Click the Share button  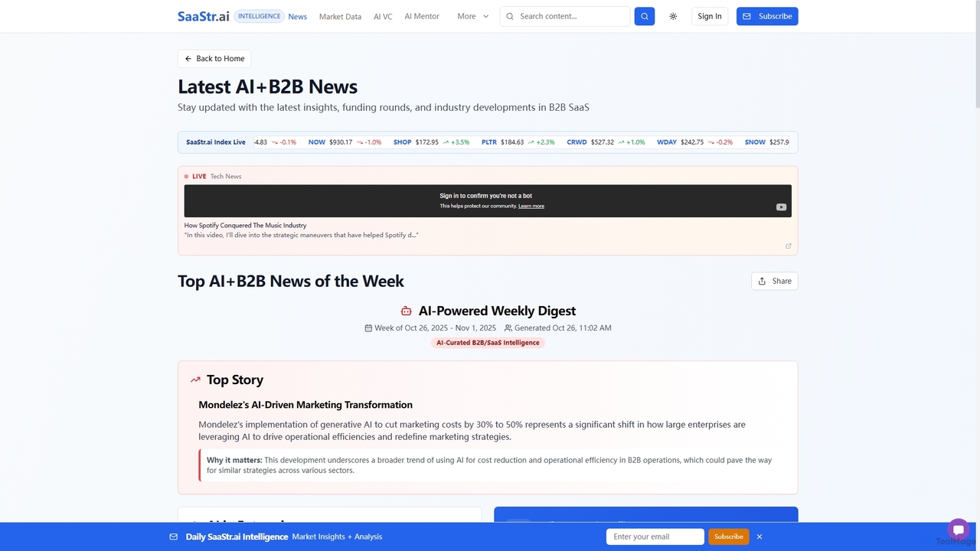[x=775, y=282]
